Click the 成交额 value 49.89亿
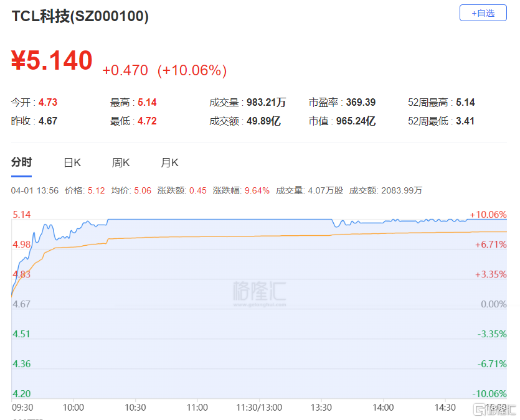Screen dimensions: 520x420 pos(263,121)
